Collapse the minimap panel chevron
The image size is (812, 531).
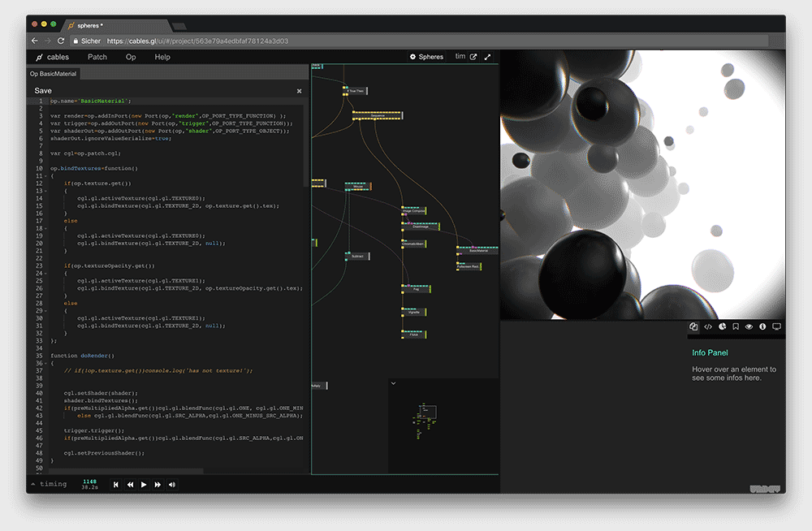tap(393, 382)
